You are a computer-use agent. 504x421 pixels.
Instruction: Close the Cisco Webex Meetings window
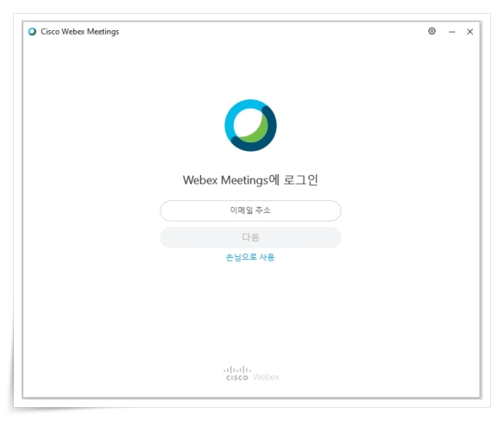(x=470, y=32)
